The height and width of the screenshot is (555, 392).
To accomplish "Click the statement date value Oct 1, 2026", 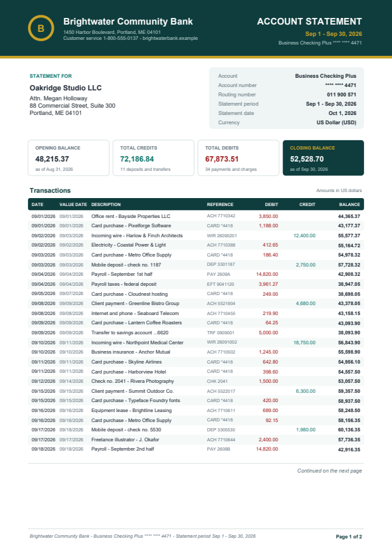I will 342,113.
